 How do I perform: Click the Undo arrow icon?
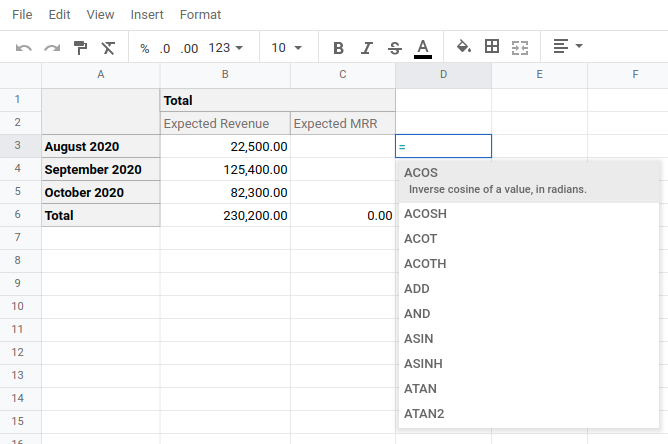click(23, 48)
